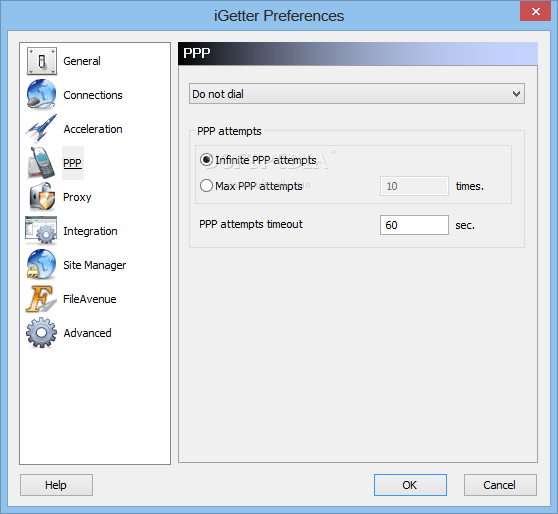
Task: Click the General light-switch icon
Action: (42, 61)
